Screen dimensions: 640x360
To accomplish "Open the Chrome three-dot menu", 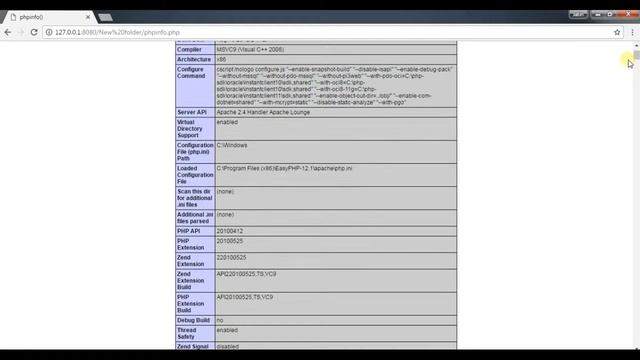I will tap(632, 32).
